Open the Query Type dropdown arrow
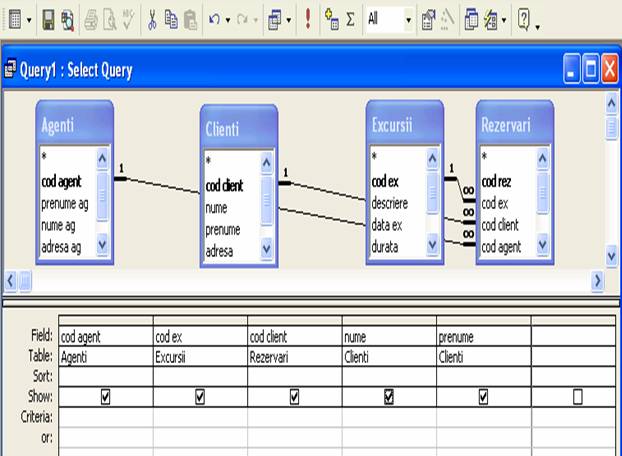Image resolution: width=622 pixels, height=456 pixels. (x=290, y=19)
